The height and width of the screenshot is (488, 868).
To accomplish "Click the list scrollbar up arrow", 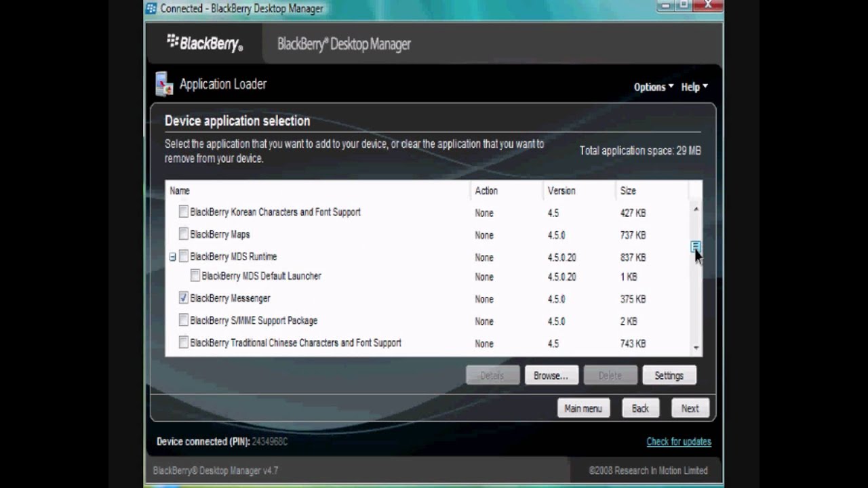I will 696,209.
